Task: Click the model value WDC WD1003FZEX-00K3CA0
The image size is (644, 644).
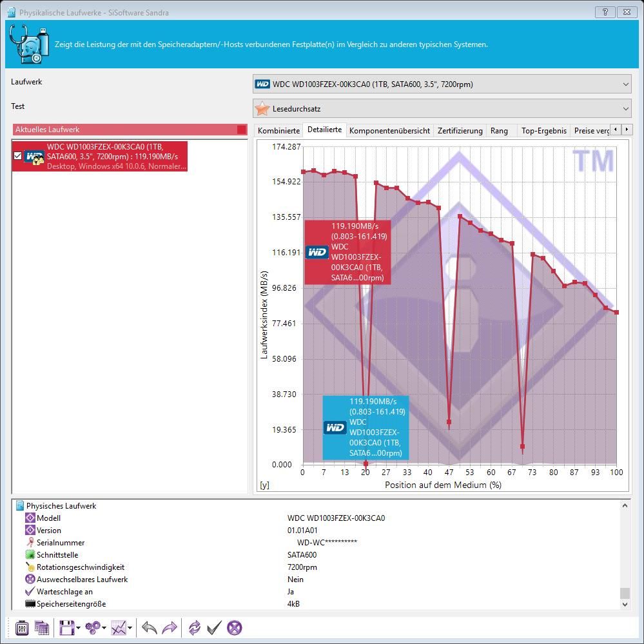Action: coord(336,518)
